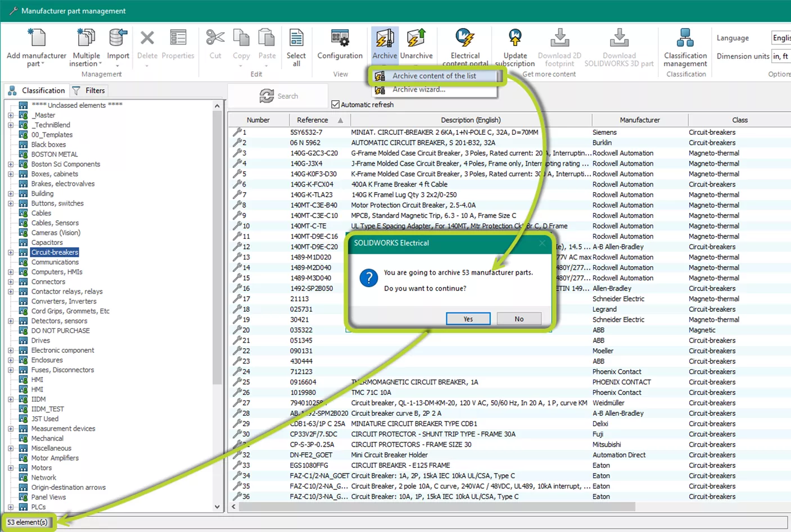Toggle the Automatic refresh checkbox
Screen dimensions: 791x532
pyautogui.click(x=335, y=104)
